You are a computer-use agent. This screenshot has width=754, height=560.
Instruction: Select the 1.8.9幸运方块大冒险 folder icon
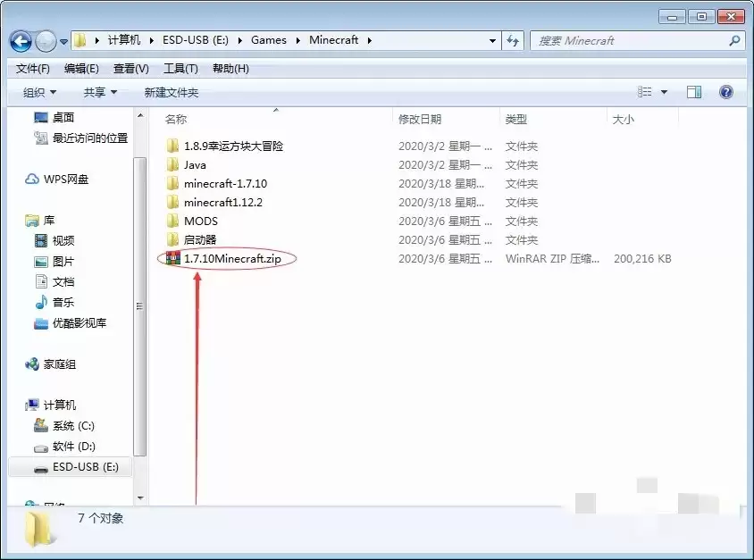[x=172, y=146]
